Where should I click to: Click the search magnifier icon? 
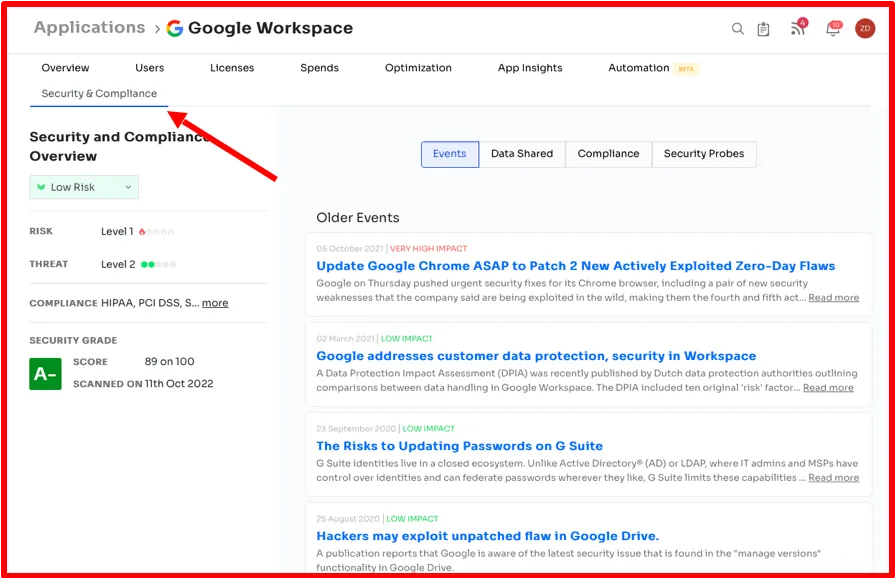click(x=738, y=29)
